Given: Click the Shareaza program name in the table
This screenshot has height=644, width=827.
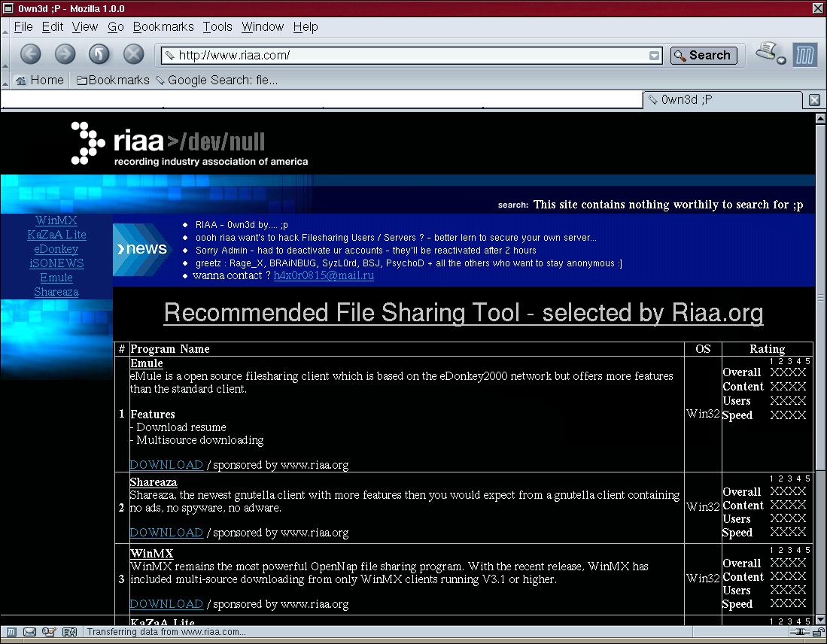Looking at the screenshot, I should 154,482.
